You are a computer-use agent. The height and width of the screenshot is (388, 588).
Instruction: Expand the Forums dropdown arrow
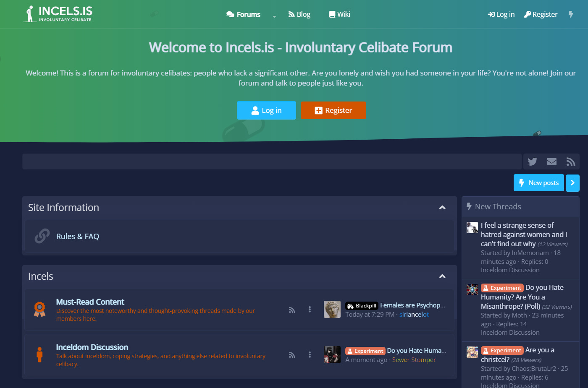tap(274, 16)
